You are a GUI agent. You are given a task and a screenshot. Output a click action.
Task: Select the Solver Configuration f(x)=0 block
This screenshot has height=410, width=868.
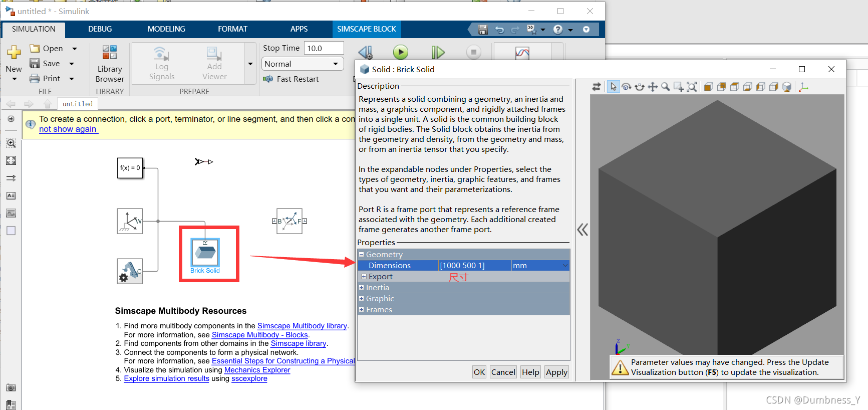point(130,168)
